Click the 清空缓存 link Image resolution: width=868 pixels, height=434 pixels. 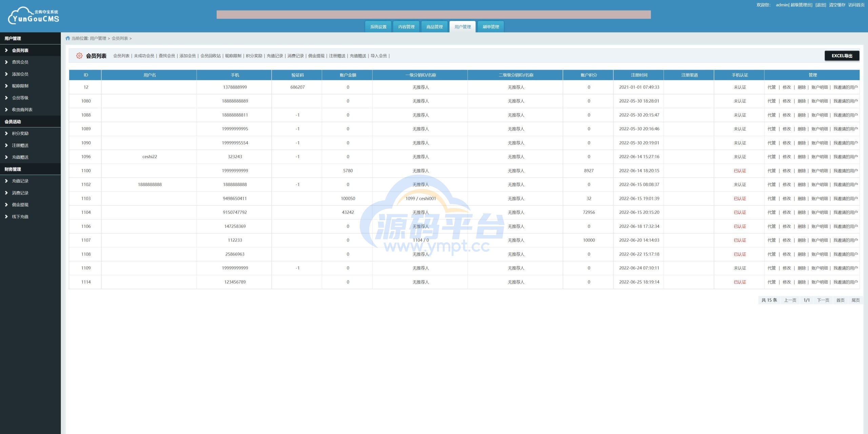[x=837, y=5]
